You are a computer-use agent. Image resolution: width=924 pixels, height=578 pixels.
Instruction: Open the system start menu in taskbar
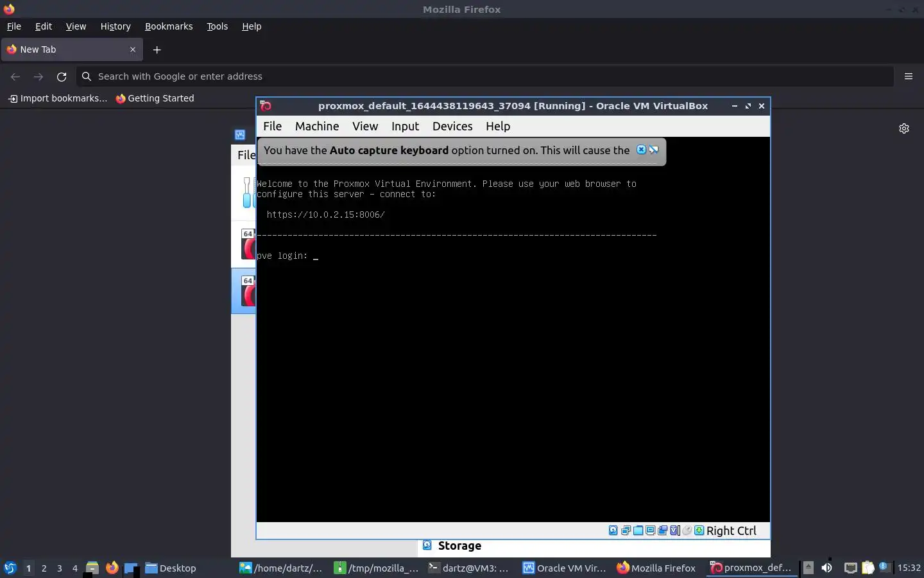coord(10,568)
